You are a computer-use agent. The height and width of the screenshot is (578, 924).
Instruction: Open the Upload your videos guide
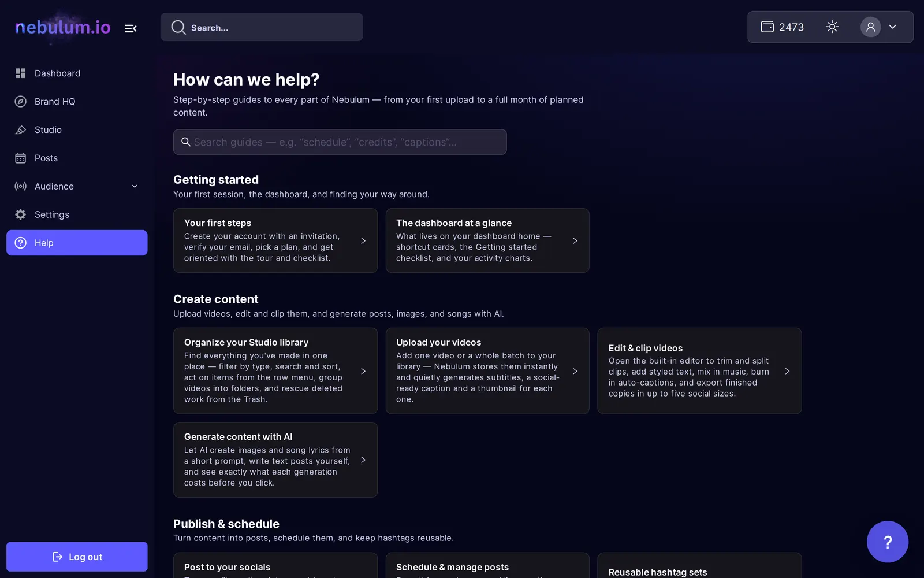point(487,371)
